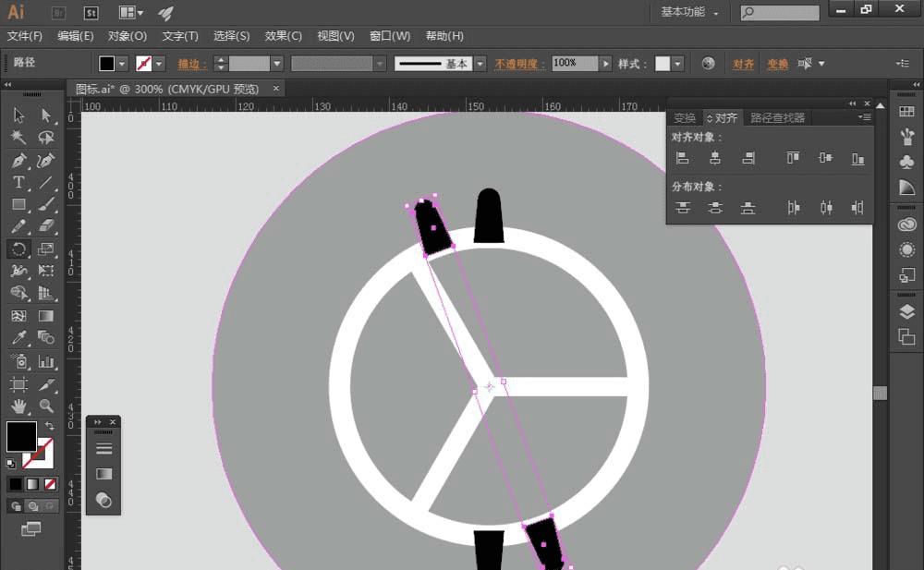Select the Free Transform tool
The image size is (924, 570).
coord(46,272)
